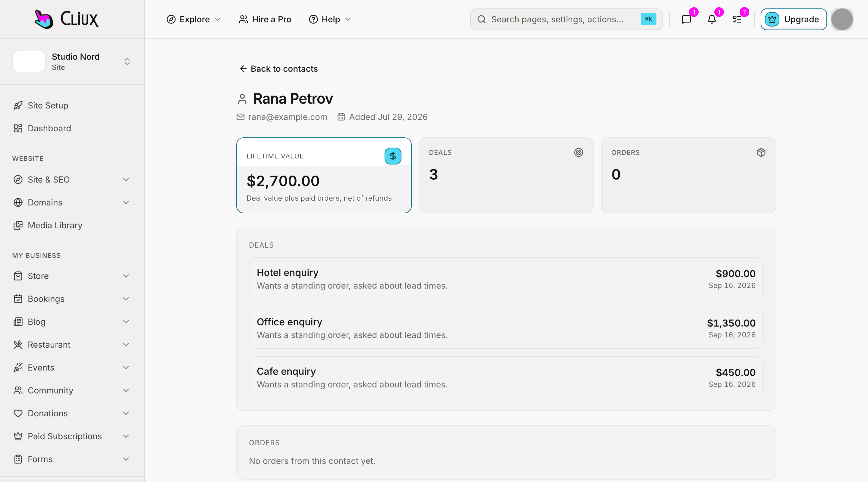
Task: Click Back to contacts link
Action: (x=278, y=69)
